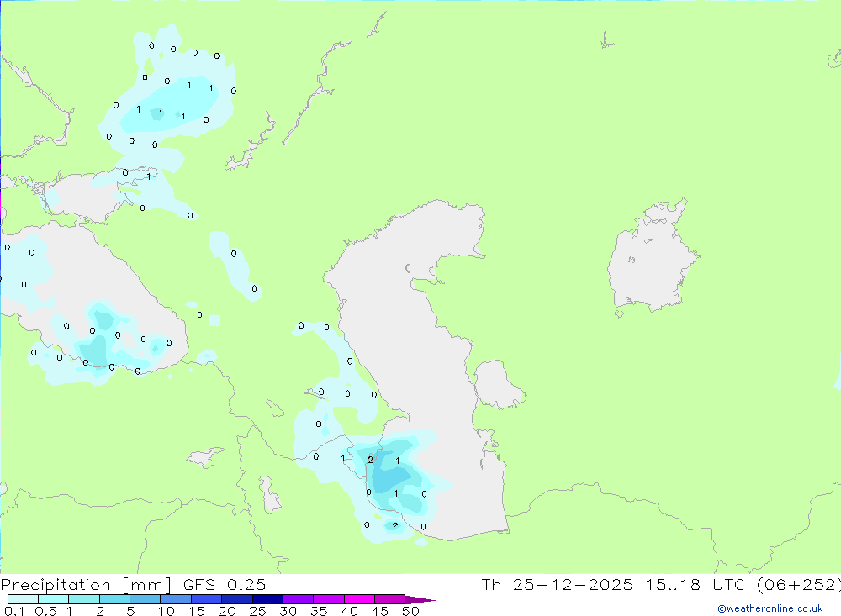The image size is (841, 616).
Task: Click the "20" legend tick label
Action: (227, 611)
